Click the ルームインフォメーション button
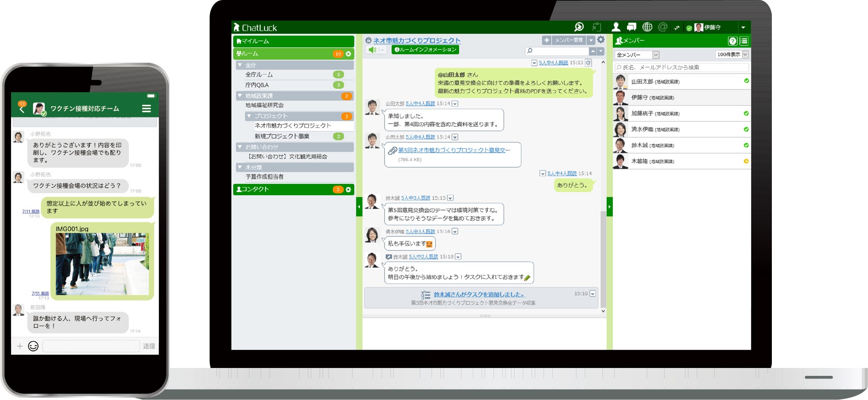Viewport: 868px width, 400px height. pos(425,50)
